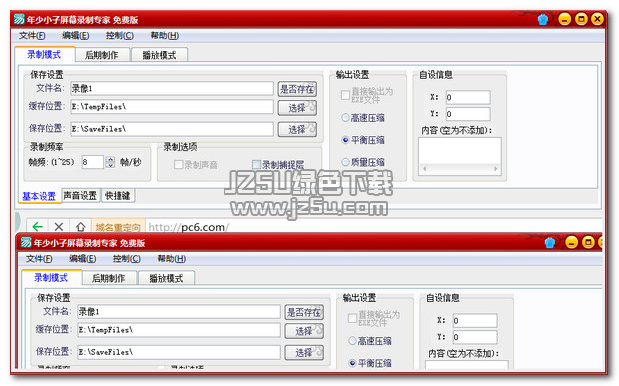Click X coordinate field in bottom window
The height and width of the screenshot is (386, 619).
475,320
